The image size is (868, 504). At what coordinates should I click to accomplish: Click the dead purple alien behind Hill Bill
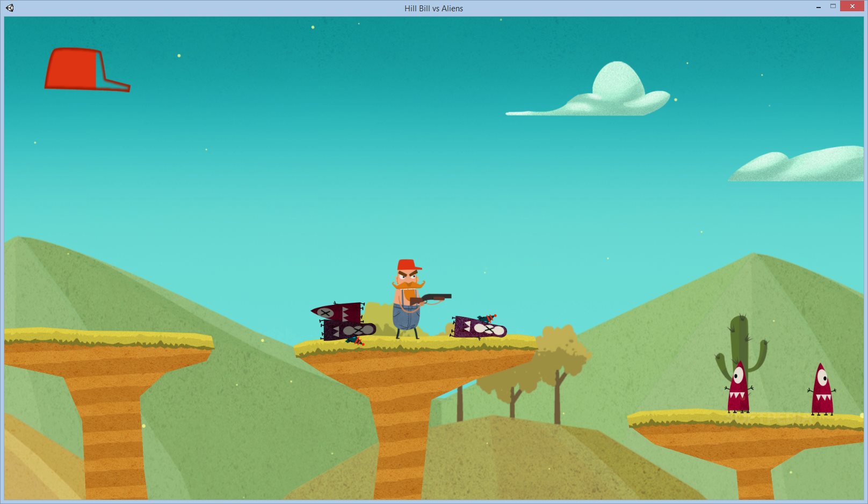coord(348,331)
